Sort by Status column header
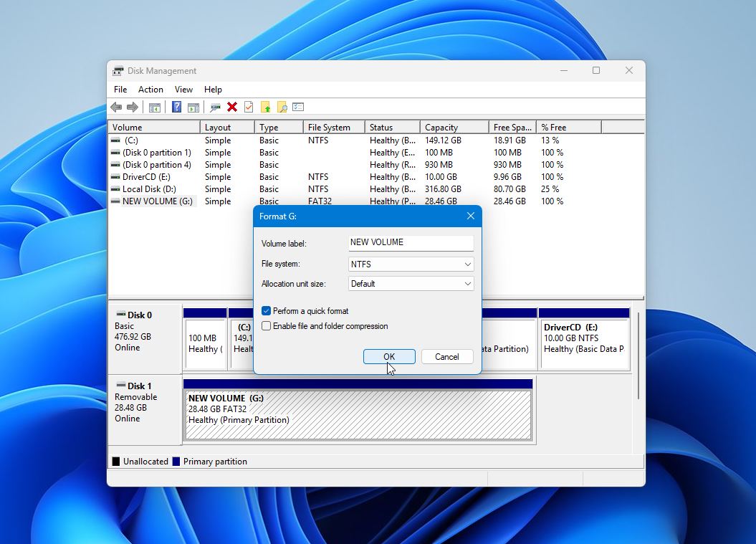This screenshot has height=544, width=756. point(393,128)
